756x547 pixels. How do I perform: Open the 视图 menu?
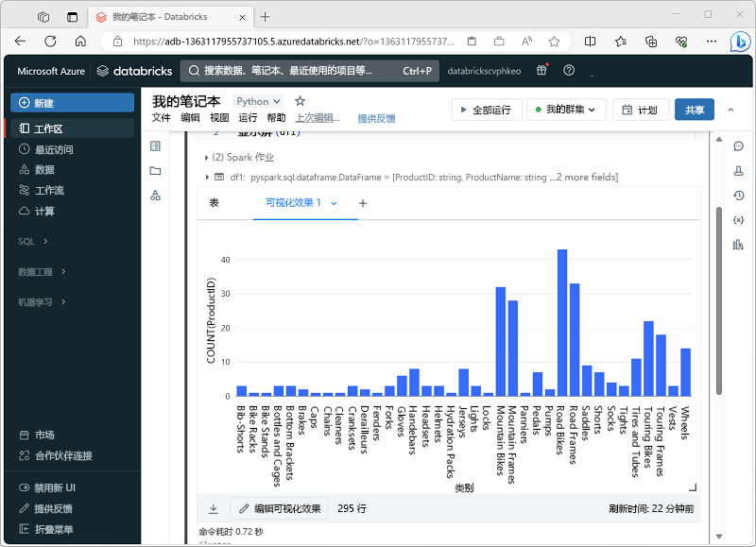(219, 117)
